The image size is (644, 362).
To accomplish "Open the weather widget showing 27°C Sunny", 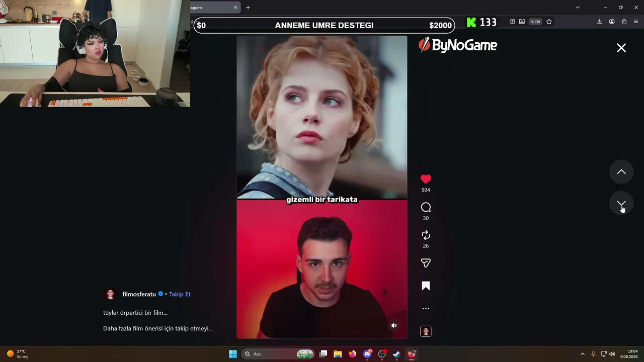I will pos(18,354).
